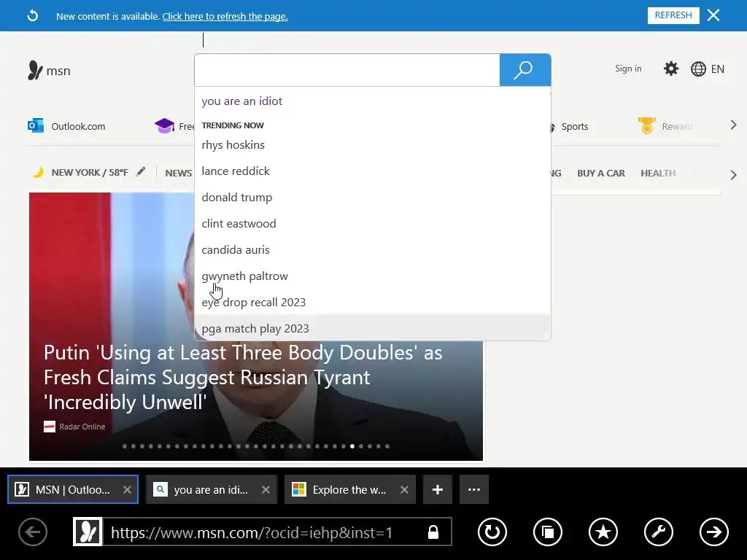
Task: Click NEW YORK / 58°F weather link
Action: [x=90, y=172]
